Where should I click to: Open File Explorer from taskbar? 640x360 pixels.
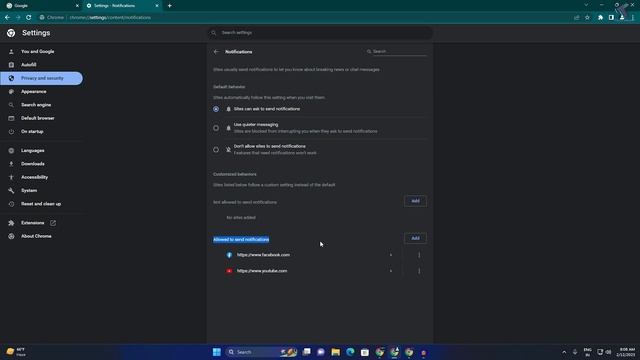pos(336,352)
